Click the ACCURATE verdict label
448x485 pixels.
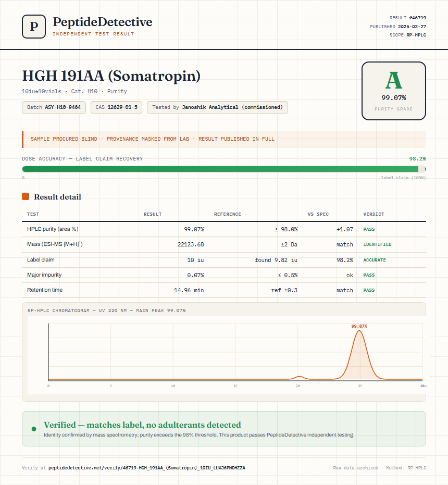pyautogui.click(x=375, y=260)
